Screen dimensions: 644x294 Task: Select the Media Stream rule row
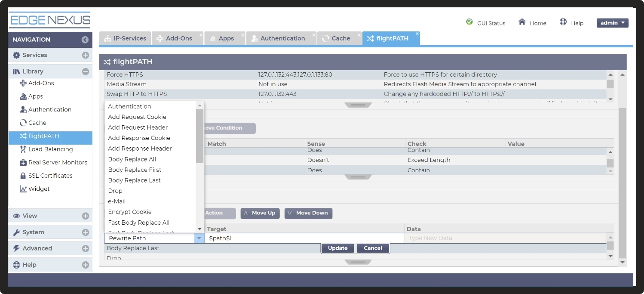(x=356, y=84)
